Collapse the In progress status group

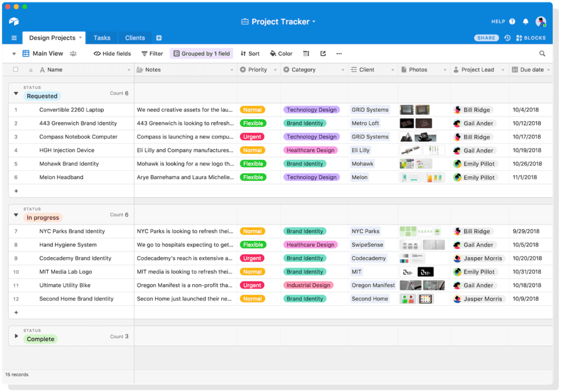[16, 215]
